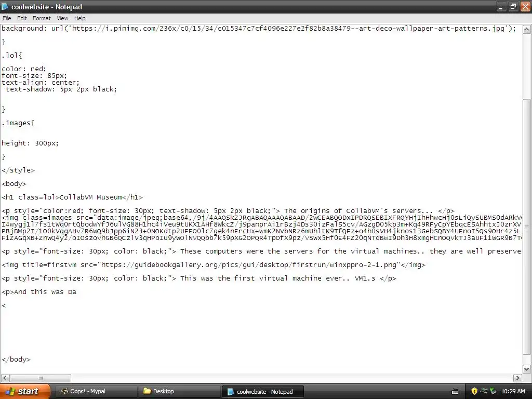Screen dimensions: 532x399
Task: Click the lone "<" line below the paragraph
Action: pos(4,305)
